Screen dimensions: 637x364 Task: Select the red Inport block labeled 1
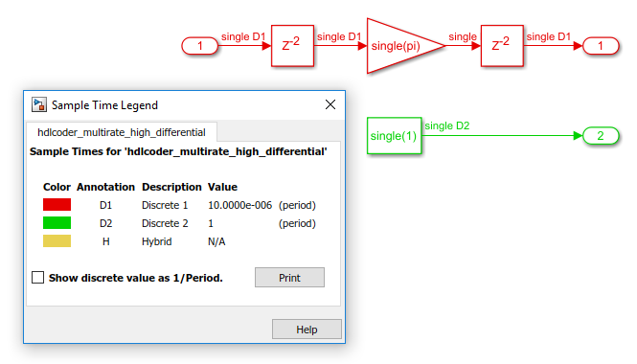(x=200, y=46)
